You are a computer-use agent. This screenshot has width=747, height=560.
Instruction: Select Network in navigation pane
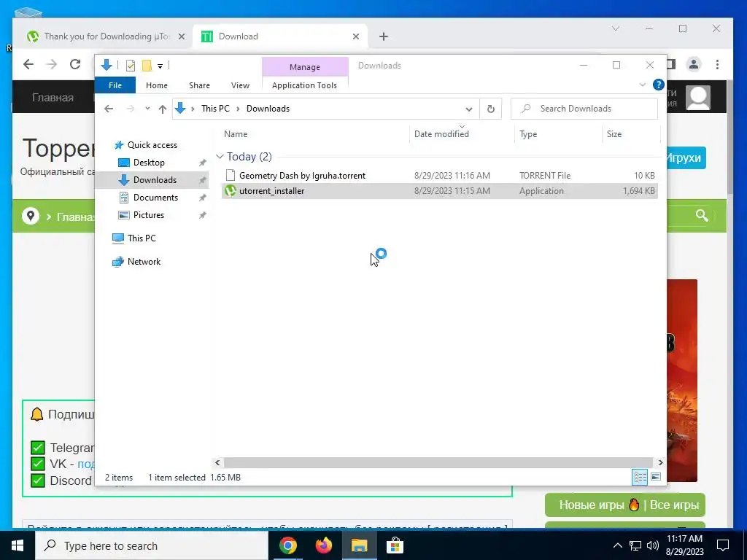144,262
